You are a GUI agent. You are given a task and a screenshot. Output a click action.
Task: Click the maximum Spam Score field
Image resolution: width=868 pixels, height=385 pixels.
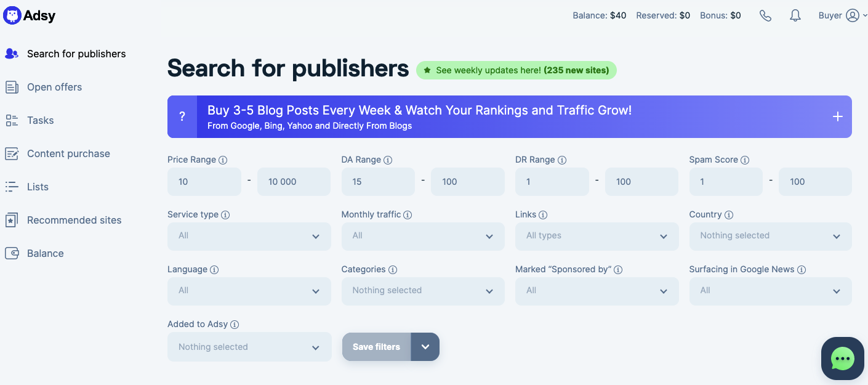click(815, 182)
